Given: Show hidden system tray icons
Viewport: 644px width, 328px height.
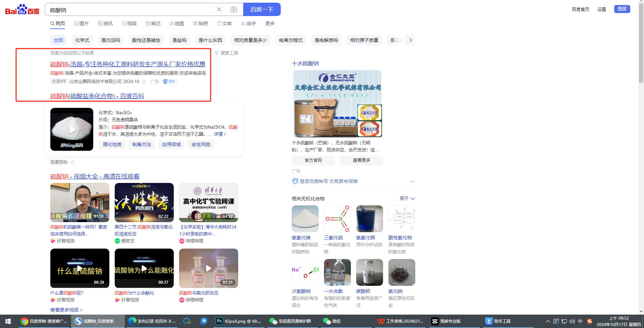Looking at the screenshot, I should pyautogui.click(x=548, y=321).
